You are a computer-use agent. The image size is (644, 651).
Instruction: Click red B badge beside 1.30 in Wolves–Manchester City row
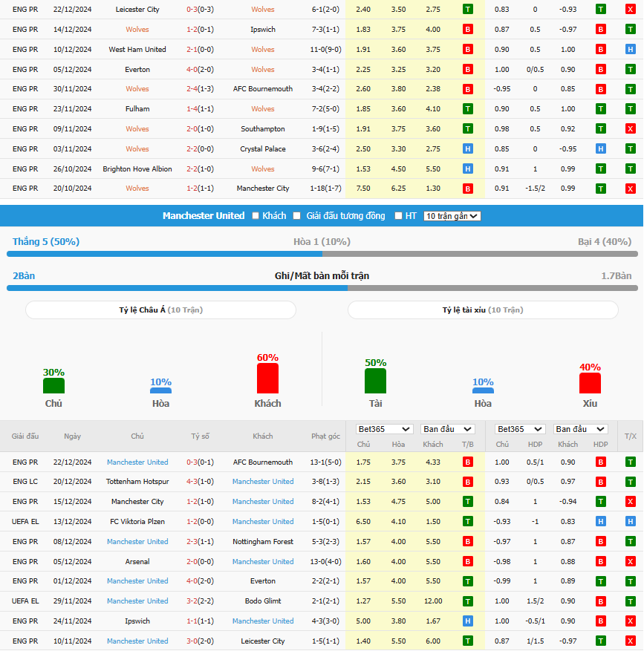click(468, 189)
